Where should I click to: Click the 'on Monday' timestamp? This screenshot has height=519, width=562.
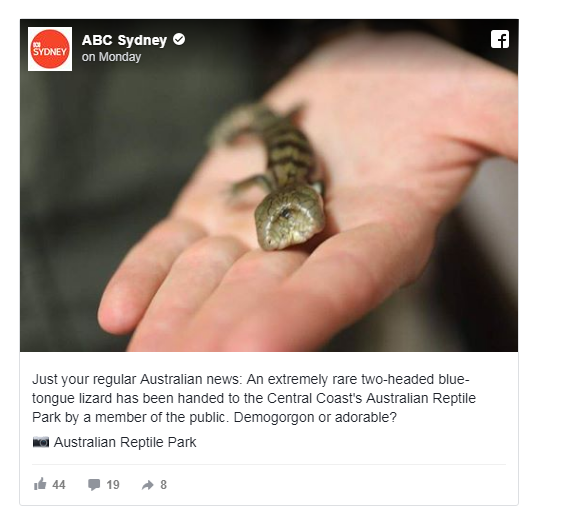click(x=111, y=57)
